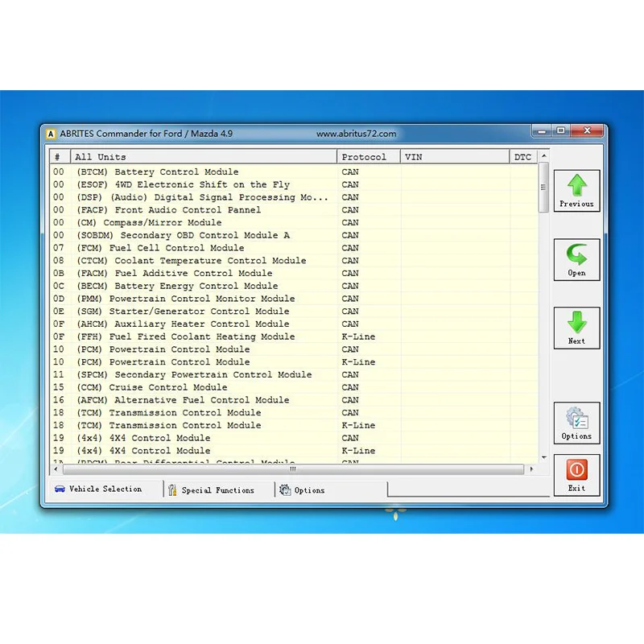The height and width of the screenshot is (644, 644).
Task: Select (FACM) Fuel Additive Control Module row
Action: [x=294, y=273]
